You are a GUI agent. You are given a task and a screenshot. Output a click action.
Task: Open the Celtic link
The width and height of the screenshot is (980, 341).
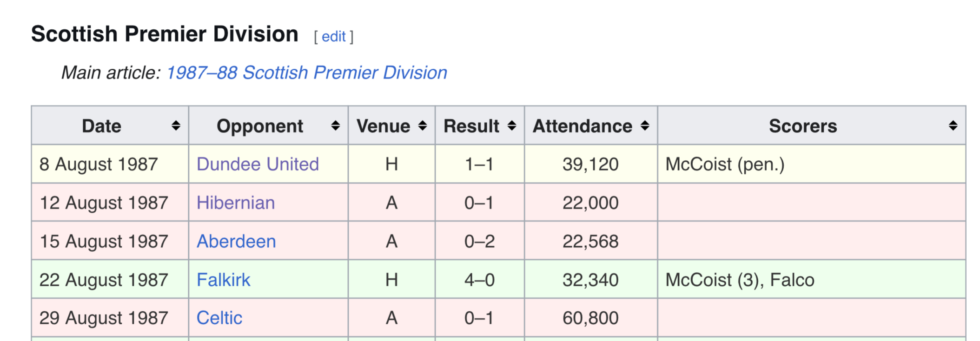click(x=219, y=318)
